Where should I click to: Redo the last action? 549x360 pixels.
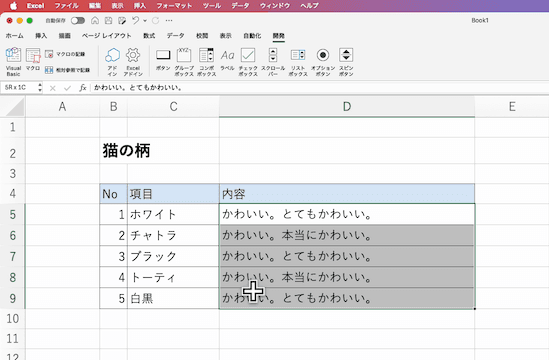(155, 21)
